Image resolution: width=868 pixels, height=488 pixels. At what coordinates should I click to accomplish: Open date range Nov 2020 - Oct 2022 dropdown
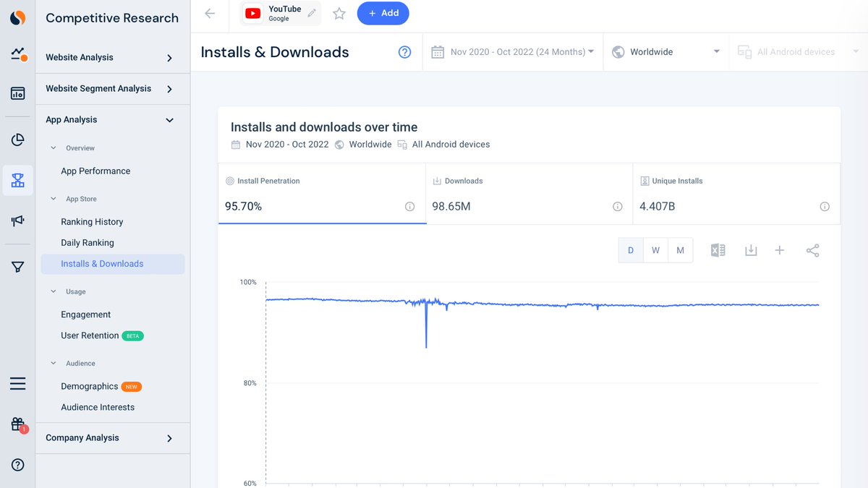513,52
